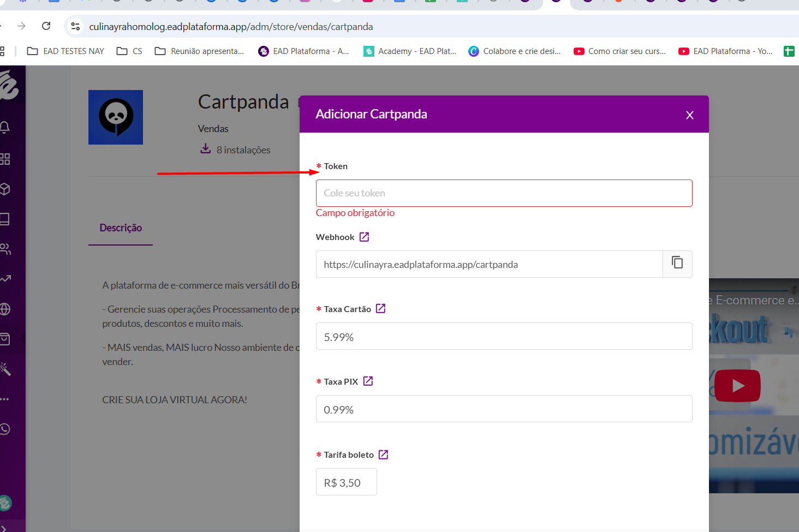Play the YouTube video behind the dialog
This screenshot has width=799, height=532.
738,386
